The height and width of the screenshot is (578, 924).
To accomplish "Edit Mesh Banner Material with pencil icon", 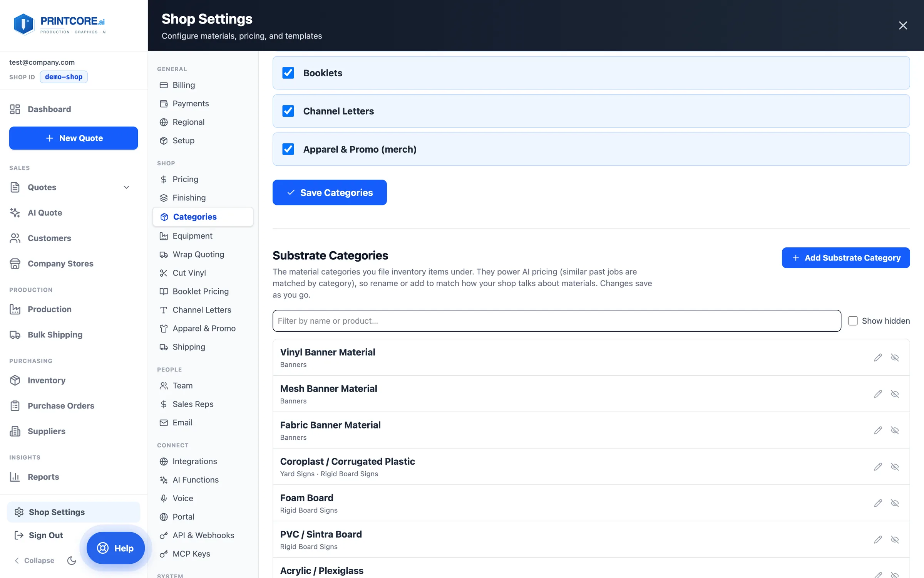I will pos(878,394).
